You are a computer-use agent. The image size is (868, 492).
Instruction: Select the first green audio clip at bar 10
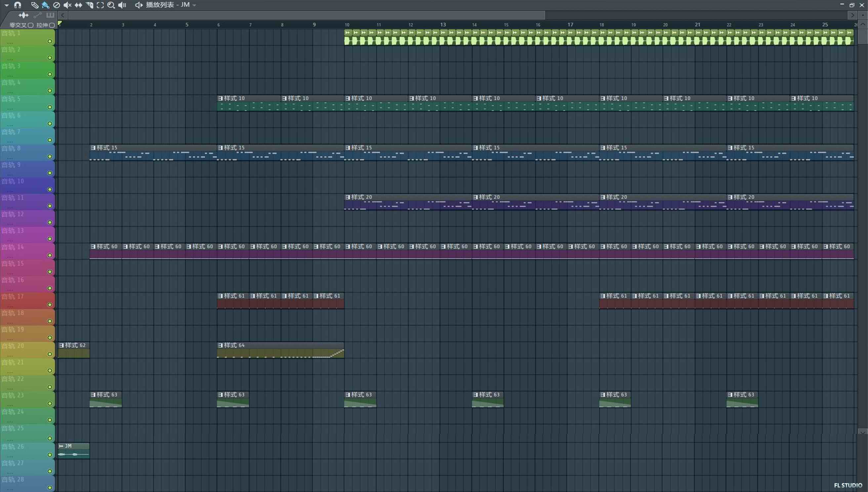348,37
